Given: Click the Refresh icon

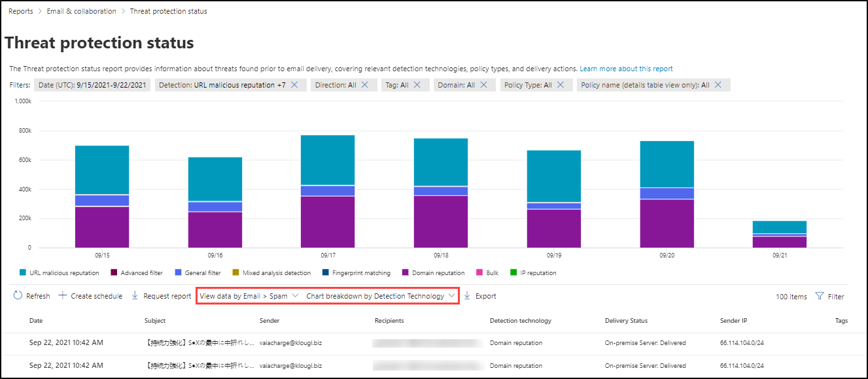Looking at the screenshot, I should point(17,295).
